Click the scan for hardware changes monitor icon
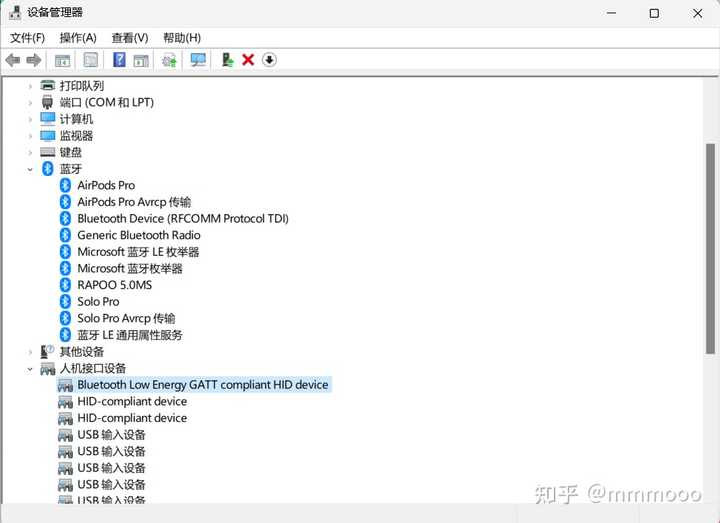The image size is (720, 523). pos(198,60)
